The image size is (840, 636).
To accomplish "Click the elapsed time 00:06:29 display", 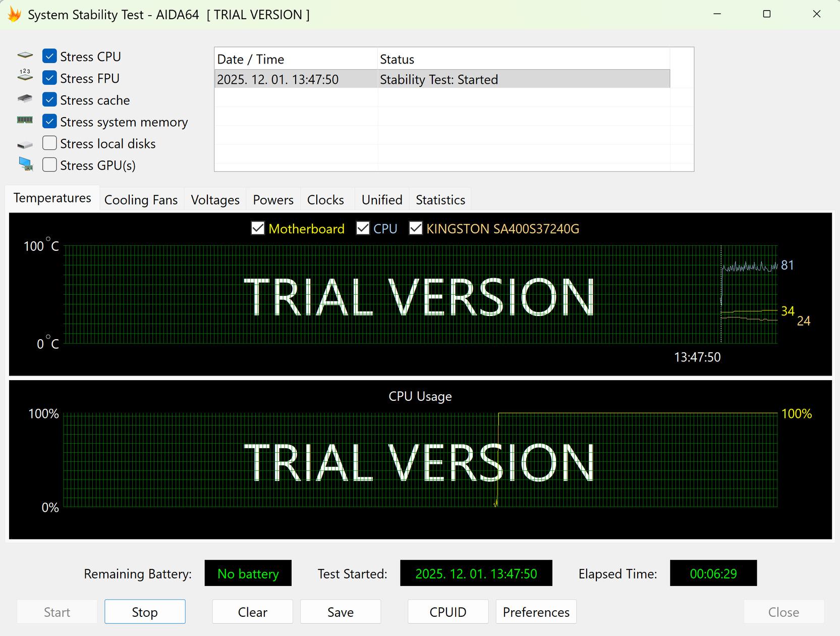I will point(713,573).
